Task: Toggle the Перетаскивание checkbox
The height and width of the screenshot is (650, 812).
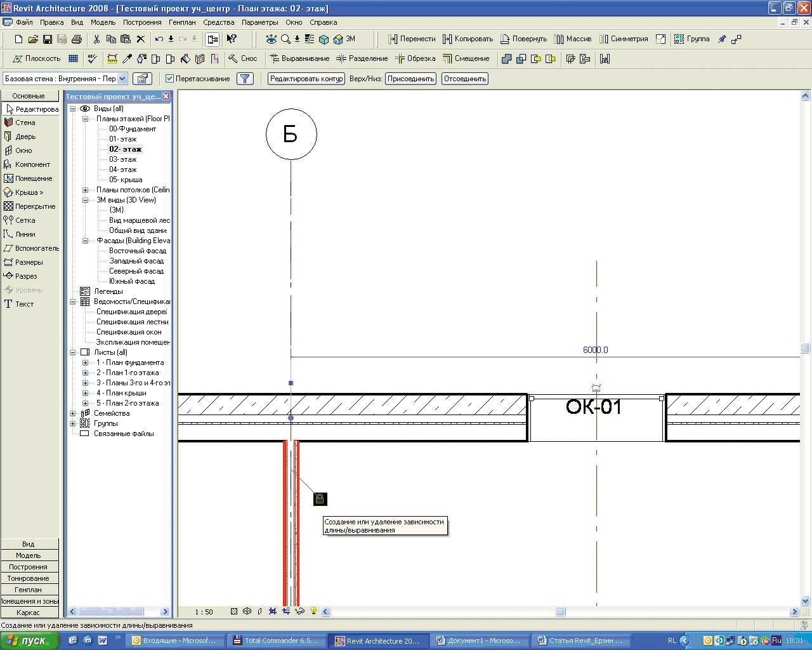Action: coord(169,79)
